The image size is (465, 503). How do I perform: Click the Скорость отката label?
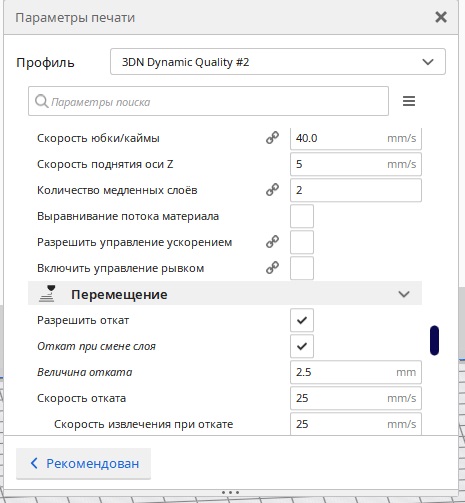pos(82,398)
